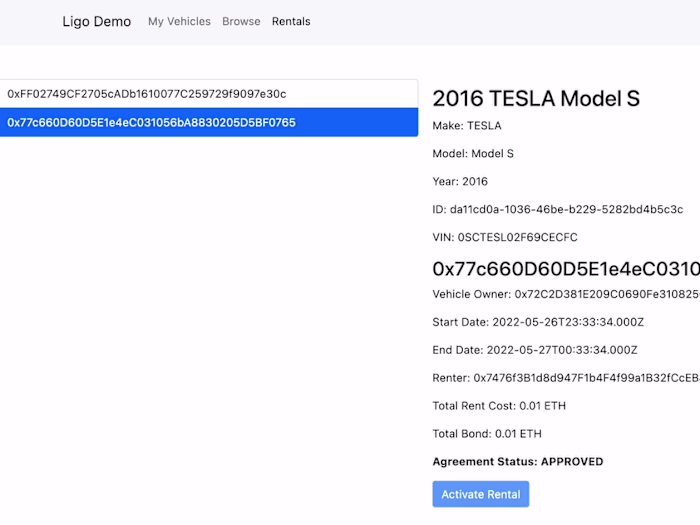Click the Vehicle Owner address line
This screenshot has width=700, height=525.
pyautogui.click(x=566, y=294)
